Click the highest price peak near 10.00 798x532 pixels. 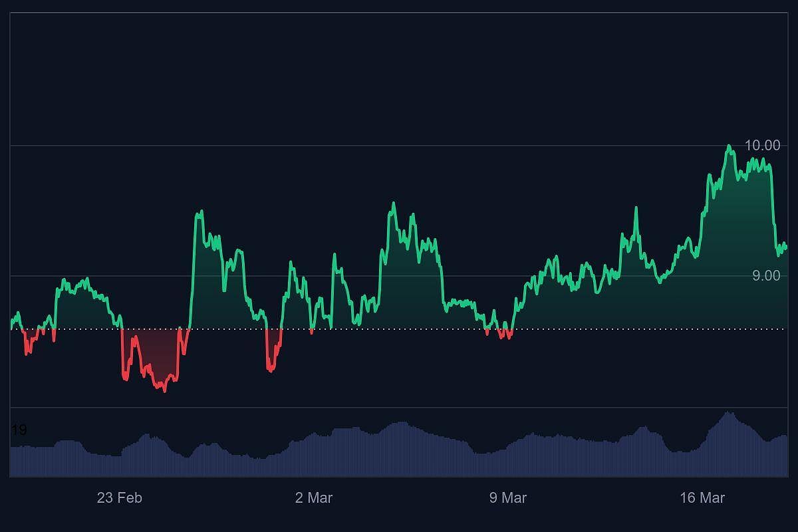point(729,146)
